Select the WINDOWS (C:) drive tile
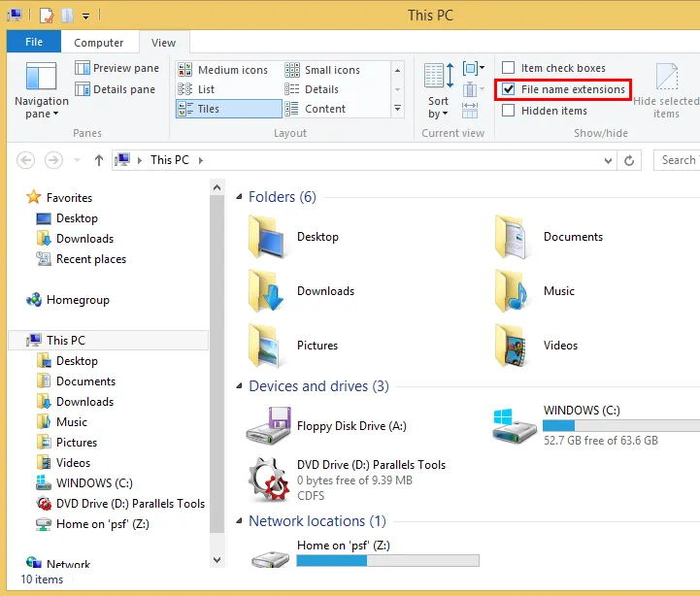 595,426
